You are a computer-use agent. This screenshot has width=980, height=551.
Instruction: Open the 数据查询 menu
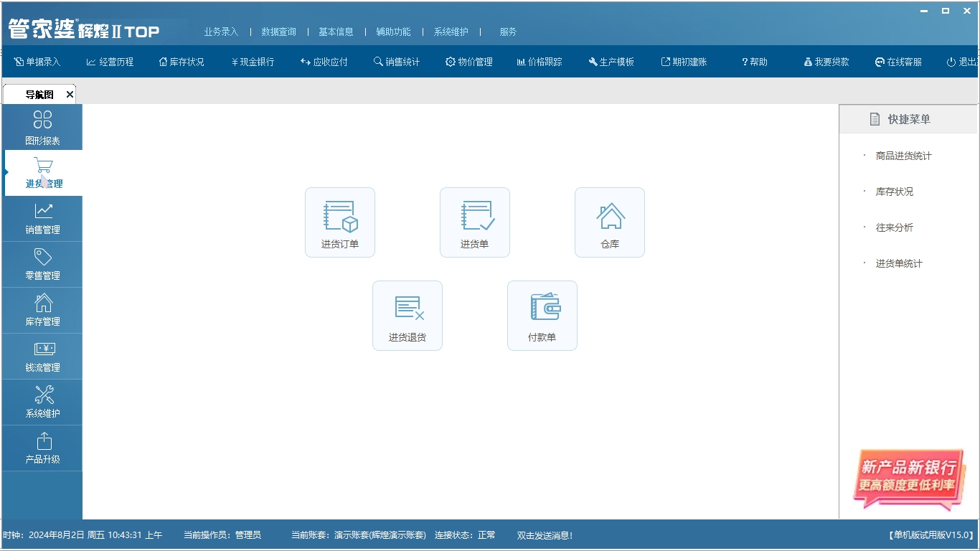point(278,32)
